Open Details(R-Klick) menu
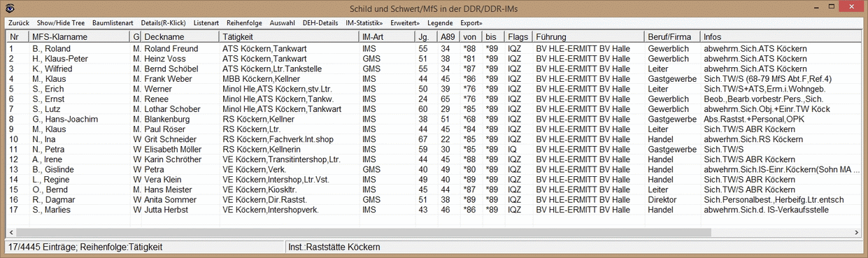The width and height of the screenshot is (868, 258). [164, 23]
